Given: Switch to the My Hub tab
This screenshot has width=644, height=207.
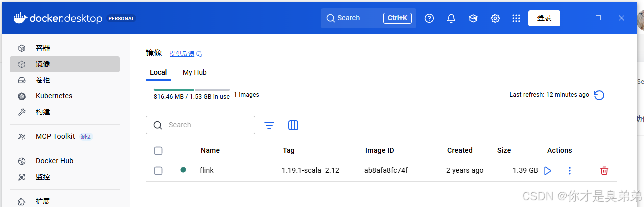Looking at the screenshot, I should click(195, 72).
